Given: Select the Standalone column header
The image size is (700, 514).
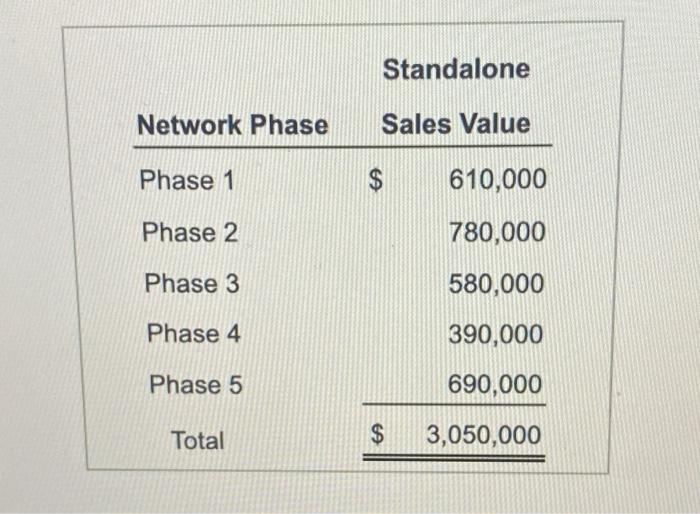Looking at the screenshot, I should (456, 69).
